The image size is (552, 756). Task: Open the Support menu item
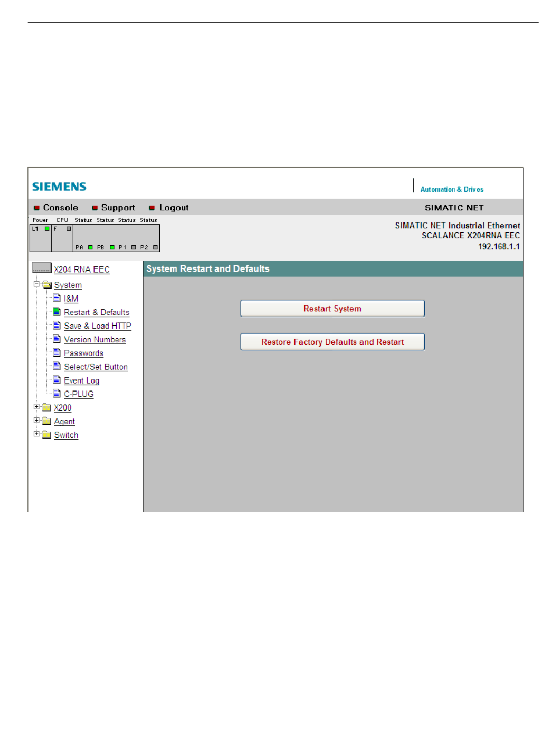click(x=118, y=207)
